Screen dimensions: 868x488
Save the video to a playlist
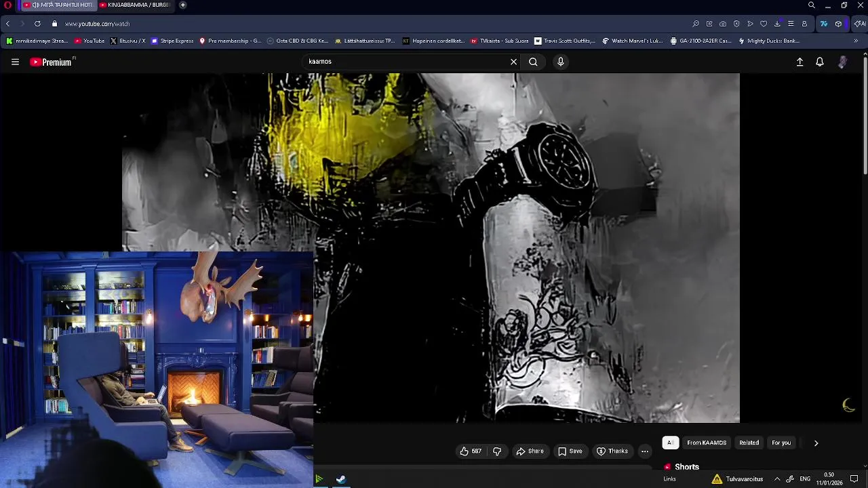click(x=570, y=451)
